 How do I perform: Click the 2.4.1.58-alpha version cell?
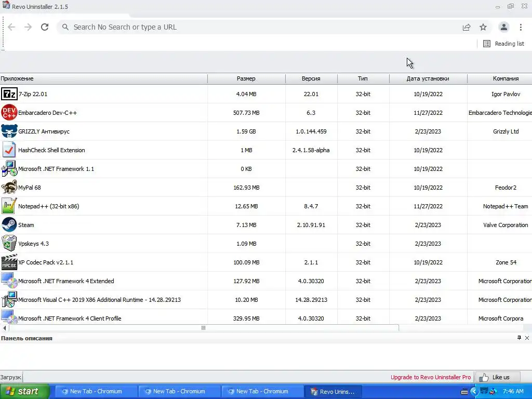(x=311, y=150)
